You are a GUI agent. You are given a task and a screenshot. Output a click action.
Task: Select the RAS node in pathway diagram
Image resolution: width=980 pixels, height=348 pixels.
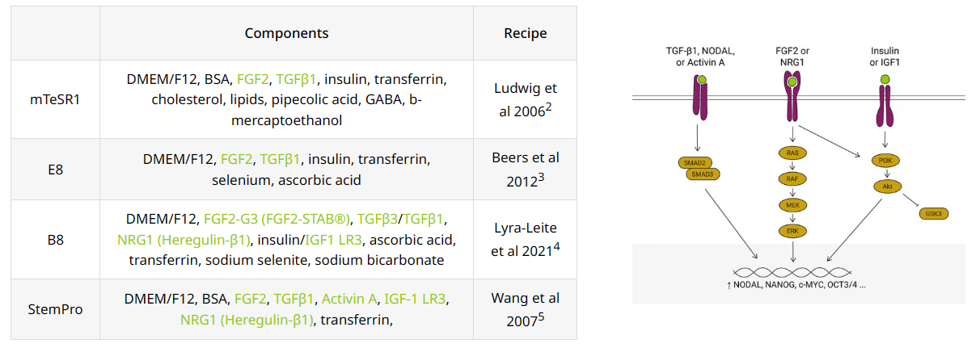pos(792,153)
